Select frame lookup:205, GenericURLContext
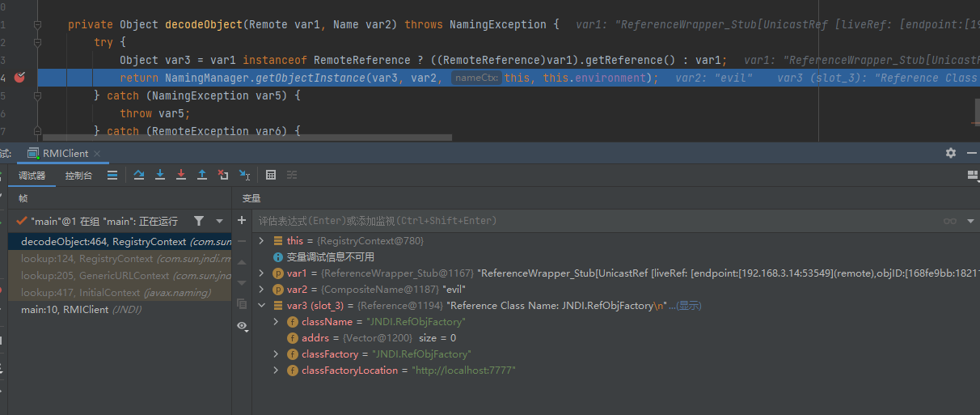 tap(120, 276)
